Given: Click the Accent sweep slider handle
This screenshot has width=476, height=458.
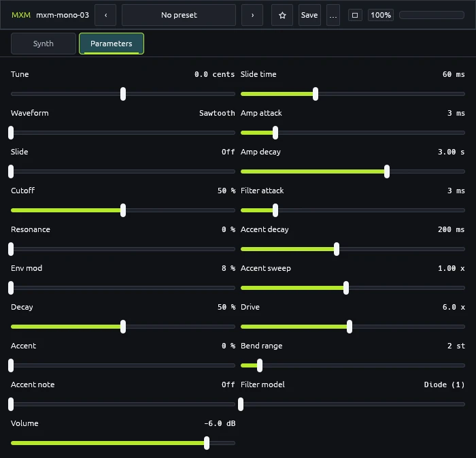Looking at the screenshot, I should (x=346, y=288).
